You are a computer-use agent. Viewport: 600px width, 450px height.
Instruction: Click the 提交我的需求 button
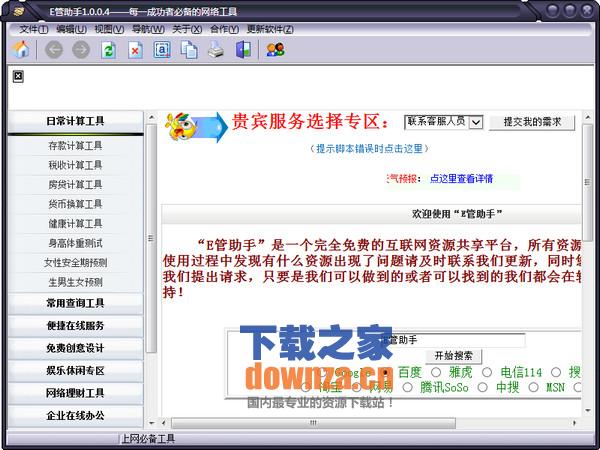[532, 122]
